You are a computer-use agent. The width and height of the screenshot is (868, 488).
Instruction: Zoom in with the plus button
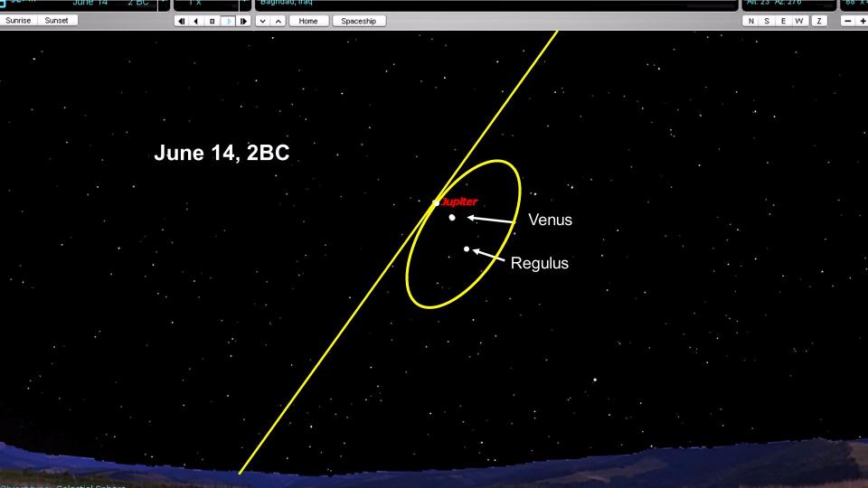pos(863,21)
